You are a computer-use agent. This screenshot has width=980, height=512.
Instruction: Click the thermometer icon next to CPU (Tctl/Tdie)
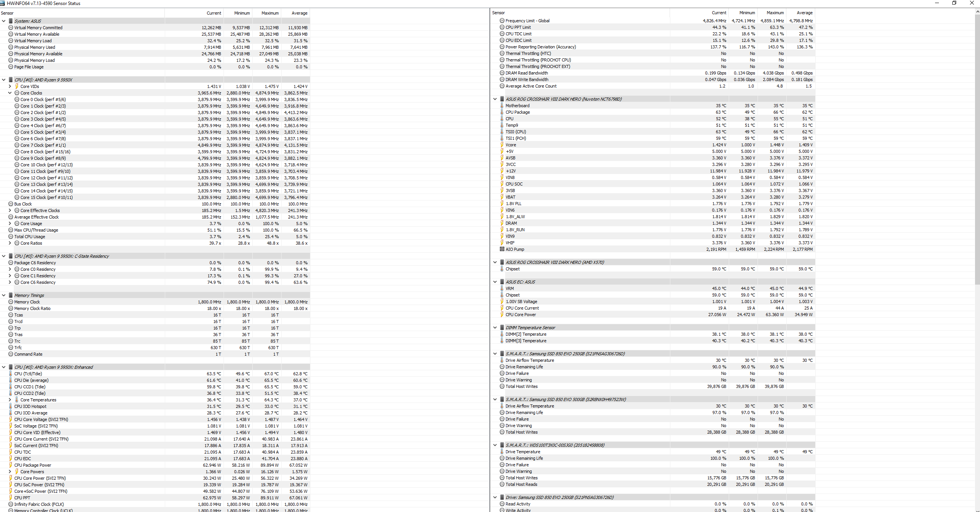[10, 374]
